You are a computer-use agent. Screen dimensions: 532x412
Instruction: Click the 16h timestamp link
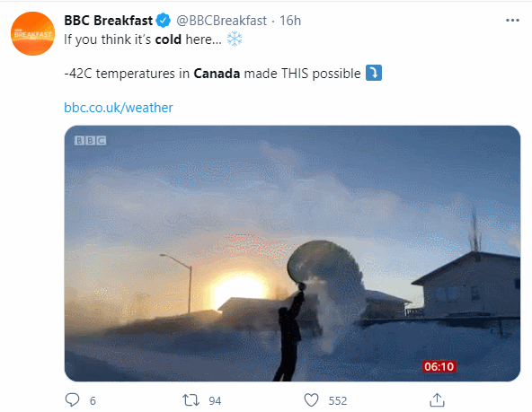click(290, 21)
